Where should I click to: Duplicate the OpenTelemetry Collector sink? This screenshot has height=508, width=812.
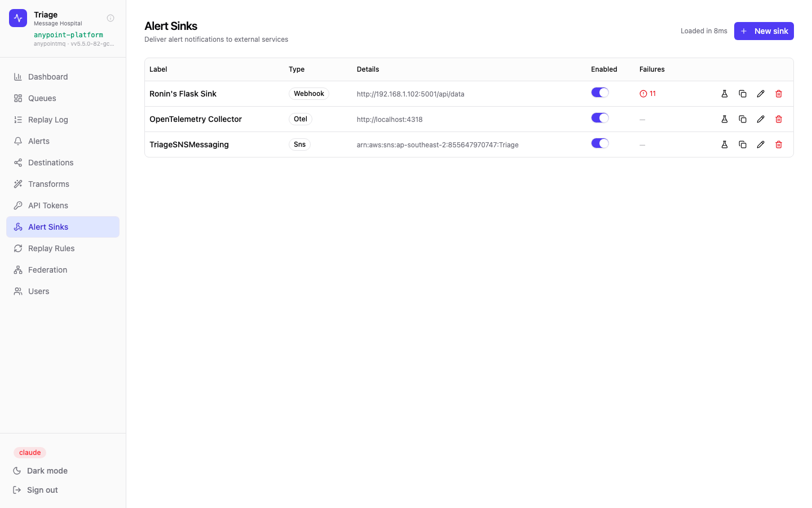[x=743, y=119]
